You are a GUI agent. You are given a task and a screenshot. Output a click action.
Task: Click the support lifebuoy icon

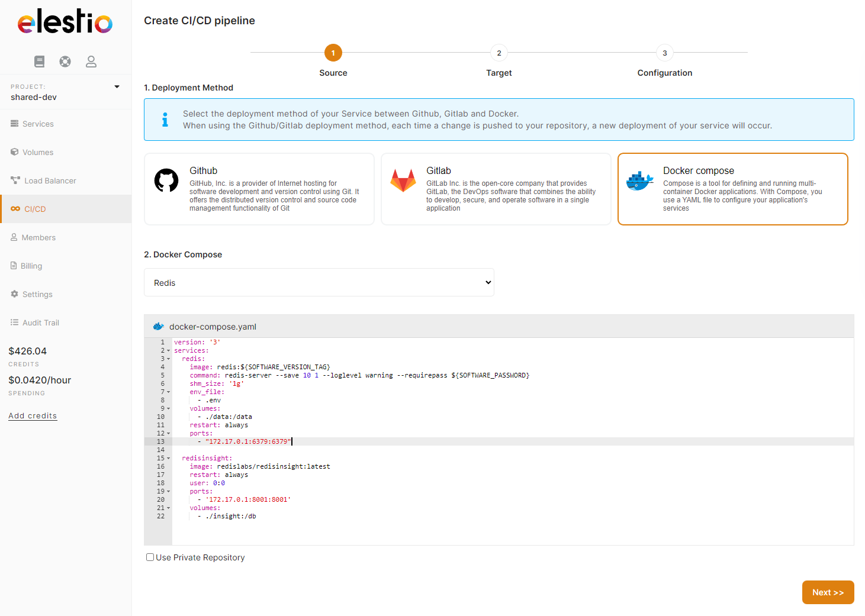pos(65,62)
